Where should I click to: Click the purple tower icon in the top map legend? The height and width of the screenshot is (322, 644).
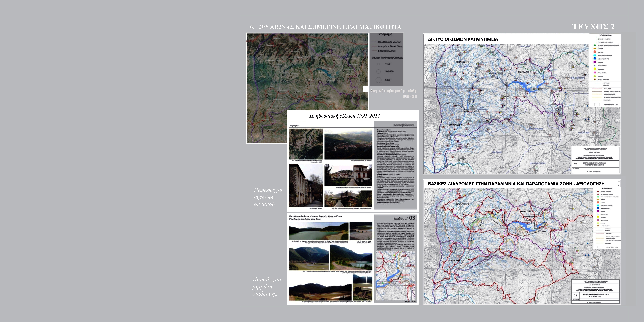[595, 62]
